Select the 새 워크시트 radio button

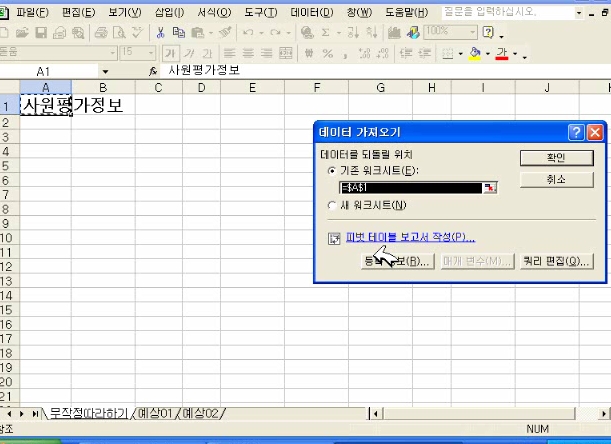coord(333,205)
